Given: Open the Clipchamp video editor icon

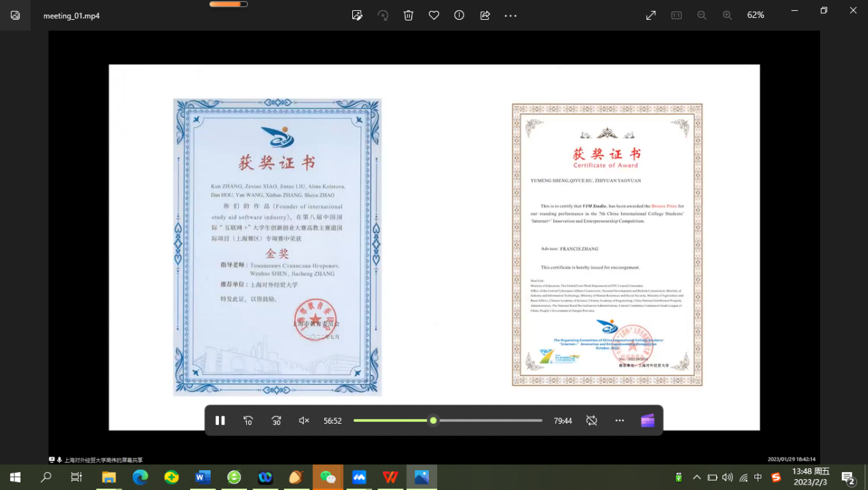Looking at the screenshot, I should coord(647,420).
